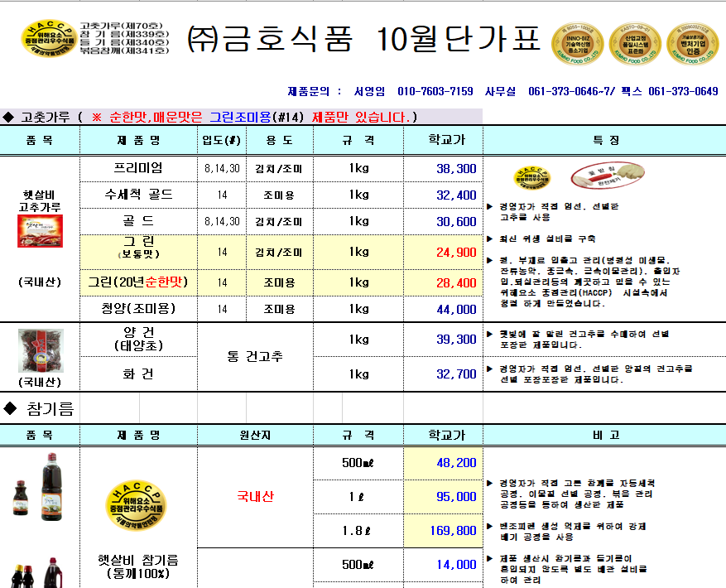Viewport: 726px width, 588px height.
Task: Click the HACCP logo beside the title
Action: click(x=48, y=38)
